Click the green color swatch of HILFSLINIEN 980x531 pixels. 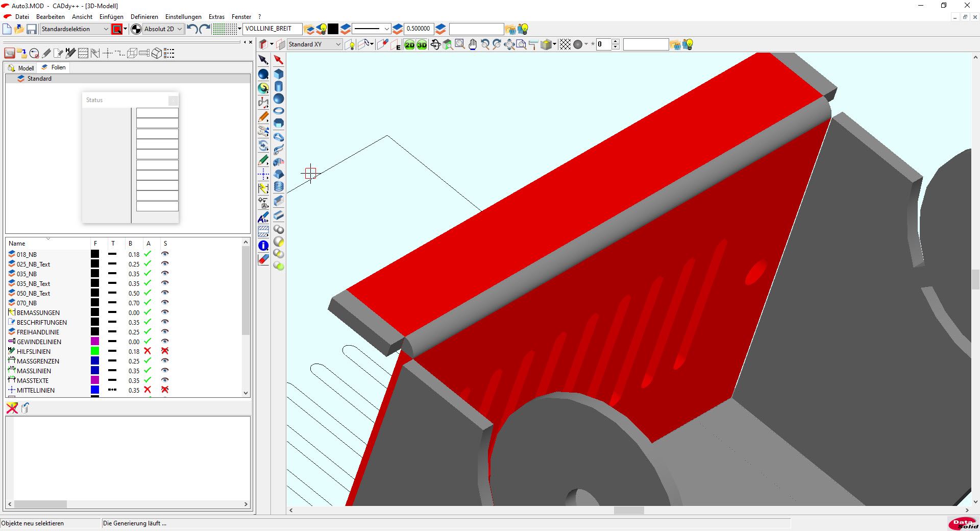(x=95, y=351)
